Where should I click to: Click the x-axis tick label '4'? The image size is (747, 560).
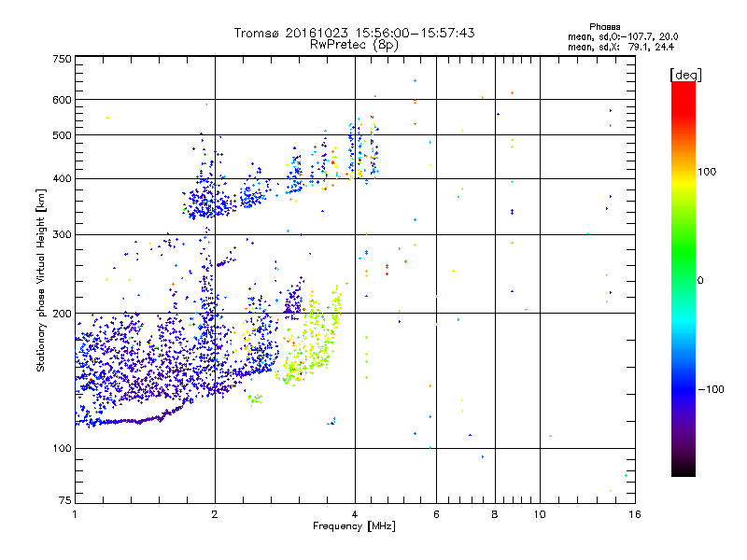point(355,514)
